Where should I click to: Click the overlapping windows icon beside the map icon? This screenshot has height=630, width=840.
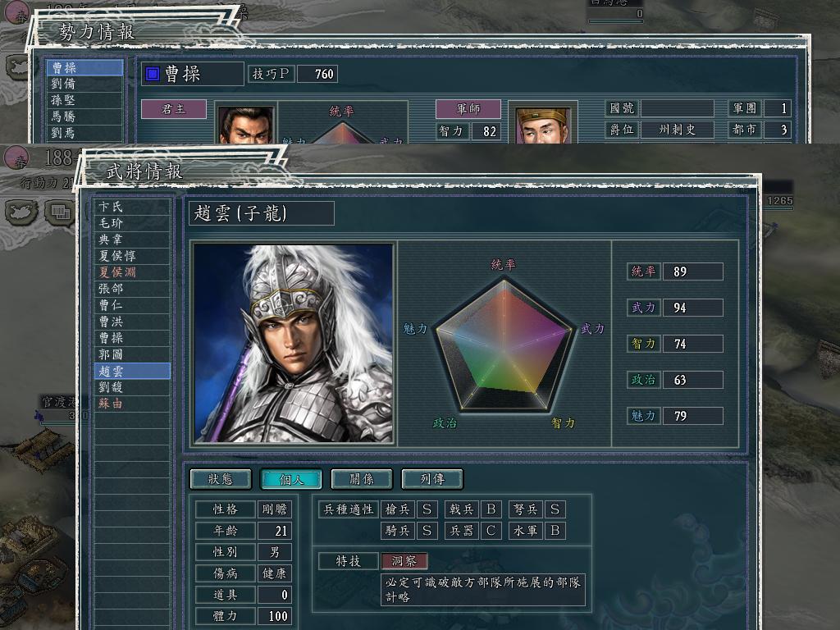pos(60,212)
